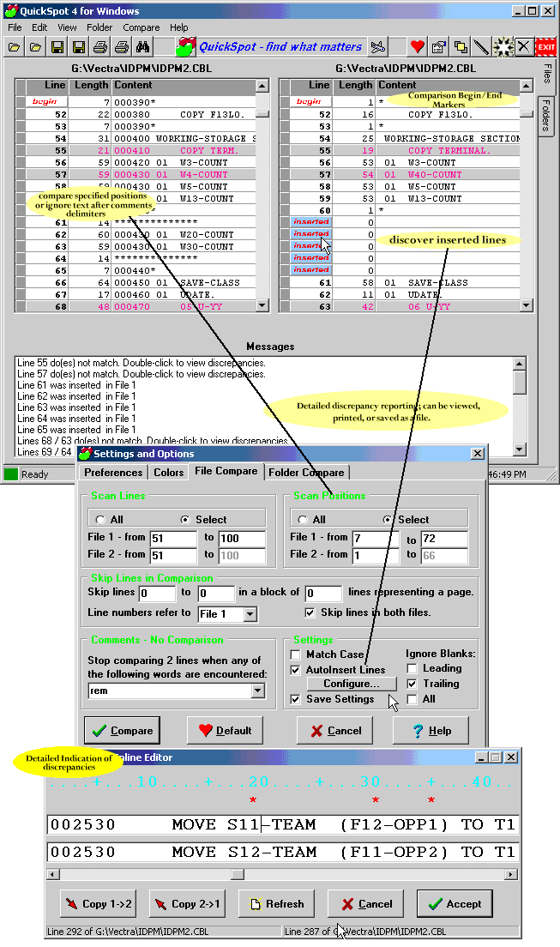Enable the Match Case checkbox
This screenshot has height=947, width=560.
coord(296,654)
